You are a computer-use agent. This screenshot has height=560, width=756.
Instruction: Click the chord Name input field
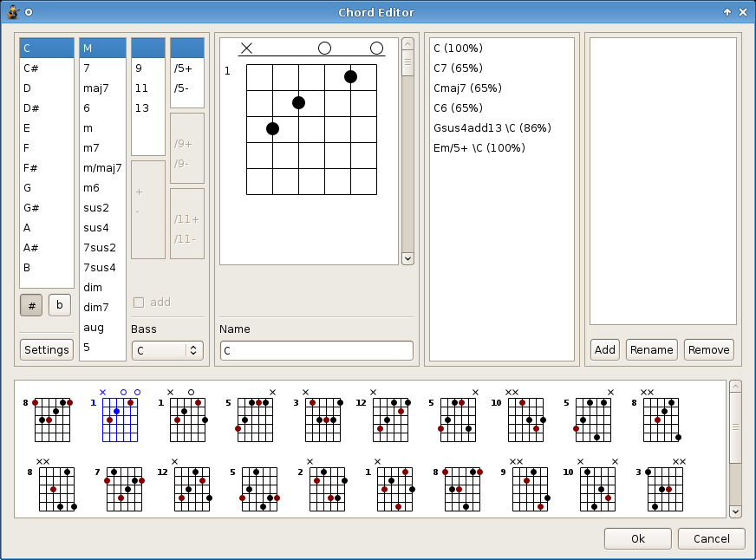[x=316, y=351]
